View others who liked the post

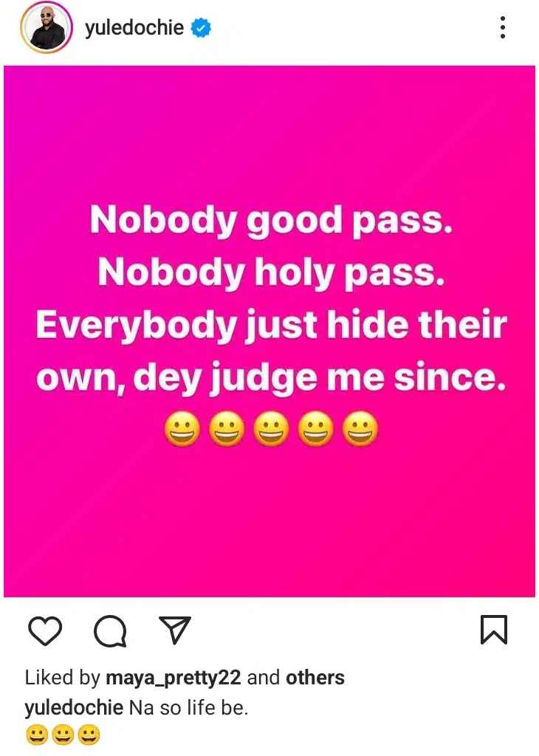[x=315, y=678]
